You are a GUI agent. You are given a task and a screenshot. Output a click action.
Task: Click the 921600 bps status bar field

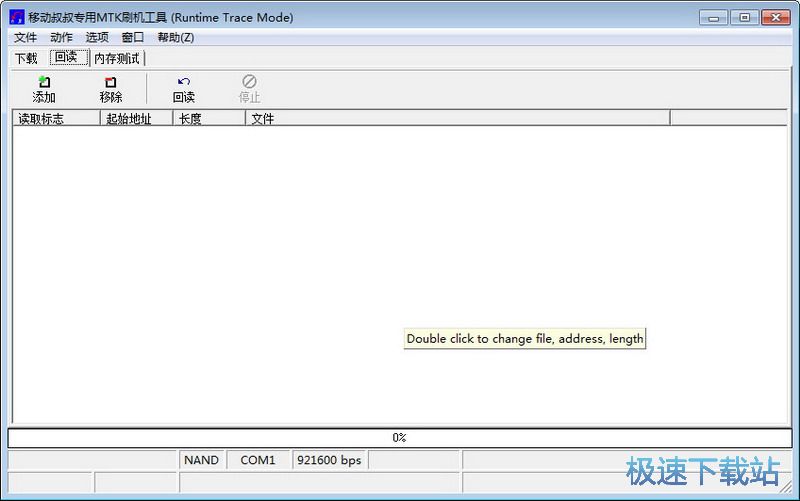point(329,460)
